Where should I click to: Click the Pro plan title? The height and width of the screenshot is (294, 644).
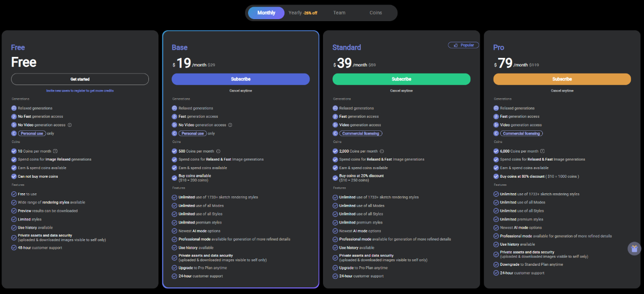(499, 47)
